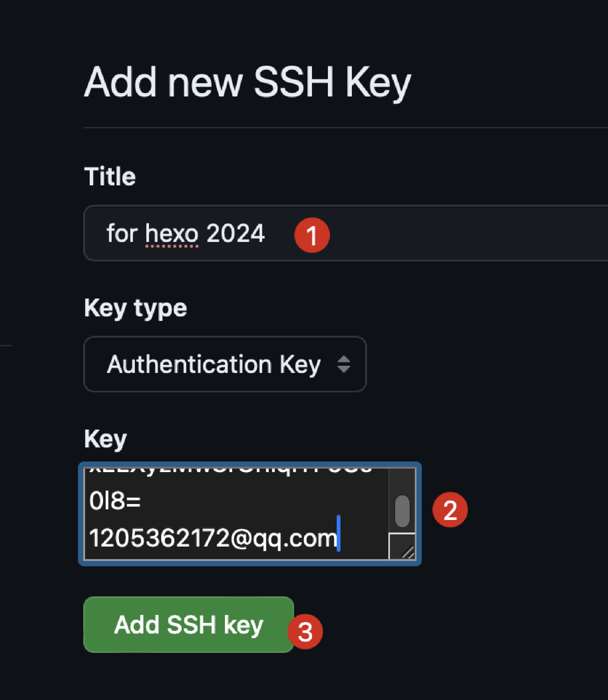Open the Key type dropdown
Image resolution: width=608 pixels, height=700 pixels.
click(225, 364)
